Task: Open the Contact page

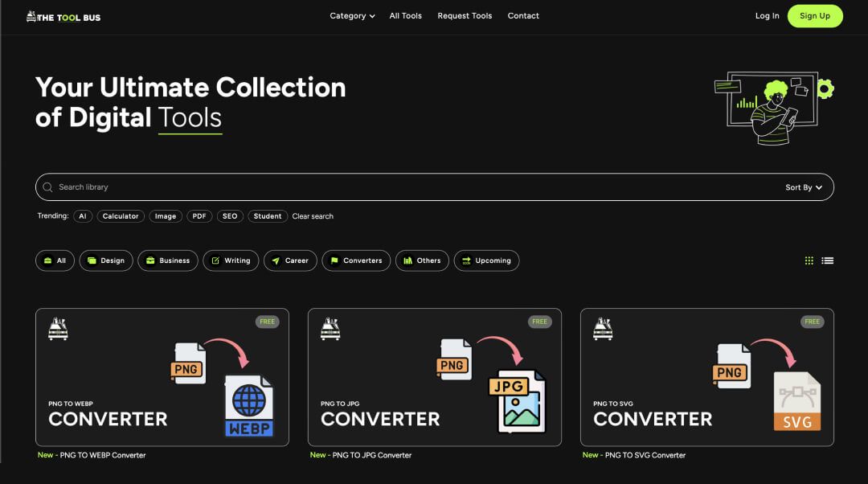Action: pyautogui.click(x=523, y=16)
